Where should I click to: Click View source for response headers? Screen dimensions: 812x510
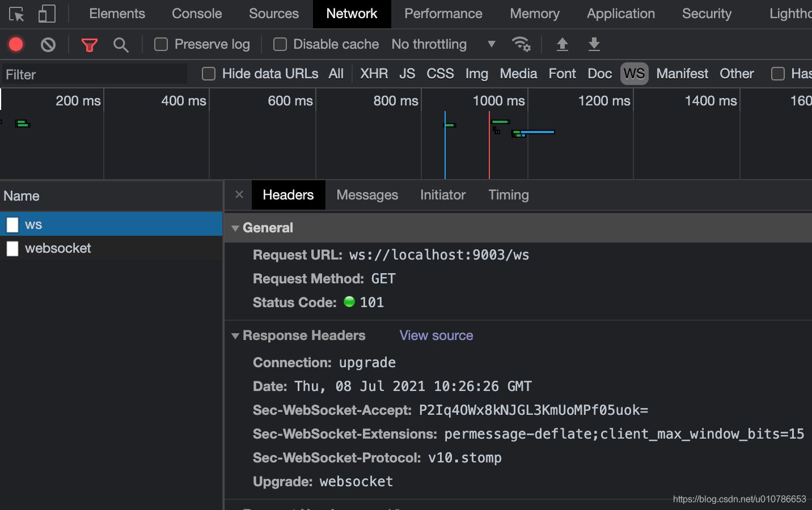pyautogui.click(x=436, y=335)
